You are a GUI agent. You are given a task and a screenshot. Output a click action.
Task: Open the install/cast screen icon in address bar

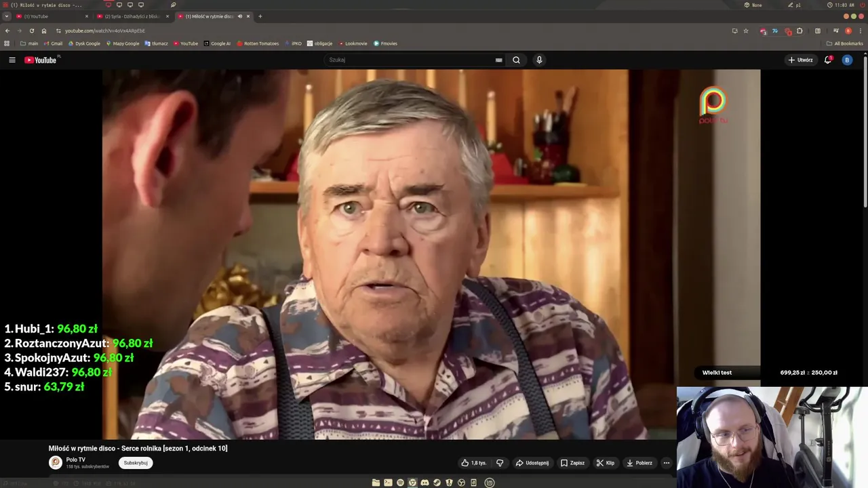734,30
